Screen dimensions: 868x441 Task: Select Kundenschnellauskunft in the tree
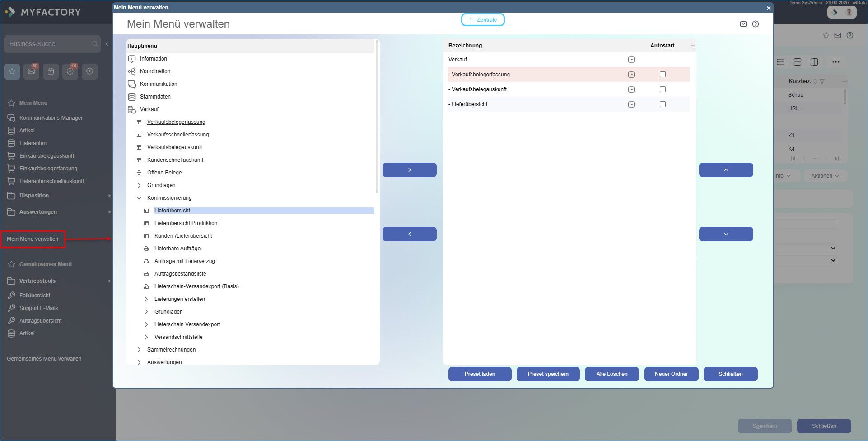pyautogui.click(x=175, y=160)
